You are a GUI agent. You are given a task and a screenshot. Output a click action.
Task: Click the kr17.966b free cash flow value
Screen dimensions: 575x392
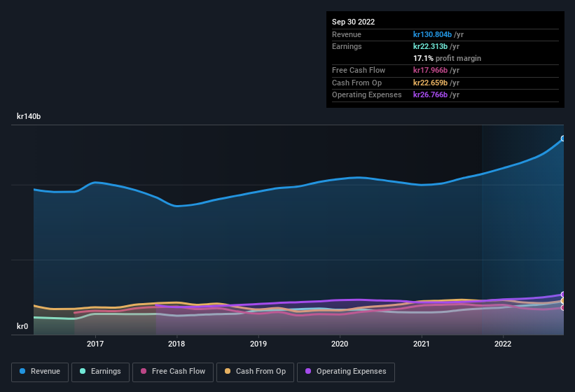tap(430, 70)
